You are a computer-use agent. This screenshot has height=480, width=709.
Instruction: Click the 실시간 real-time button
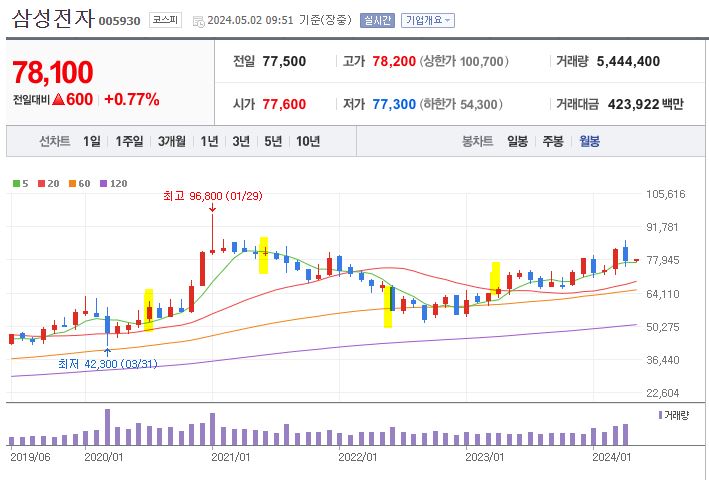[x=377, y=20]
